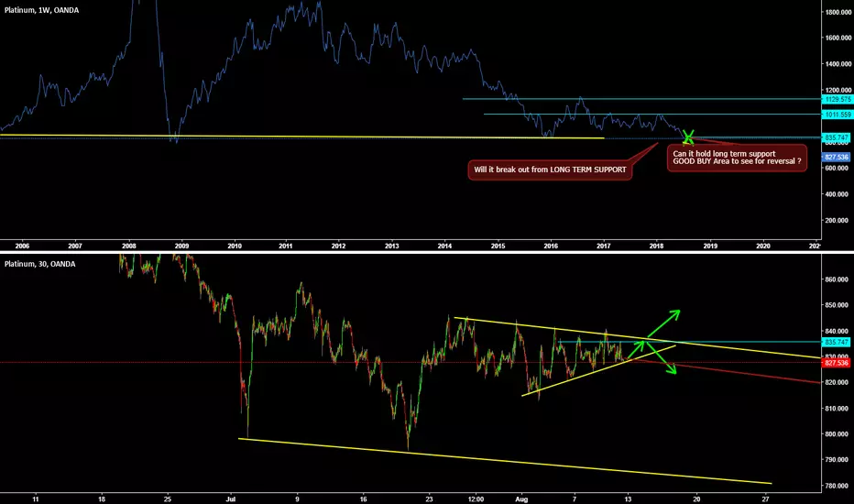Click the 2015 label on the time axis
The height and width of the screenshot is (504, 854).
(498, 247)
